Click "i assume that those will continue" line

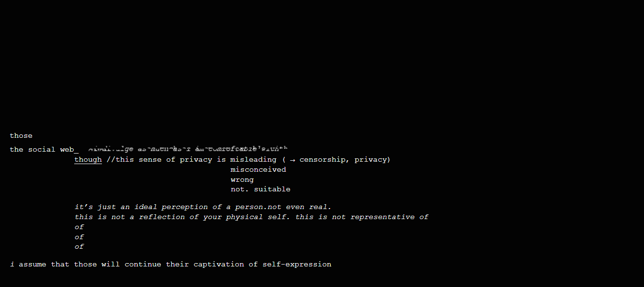coord(170,265)
